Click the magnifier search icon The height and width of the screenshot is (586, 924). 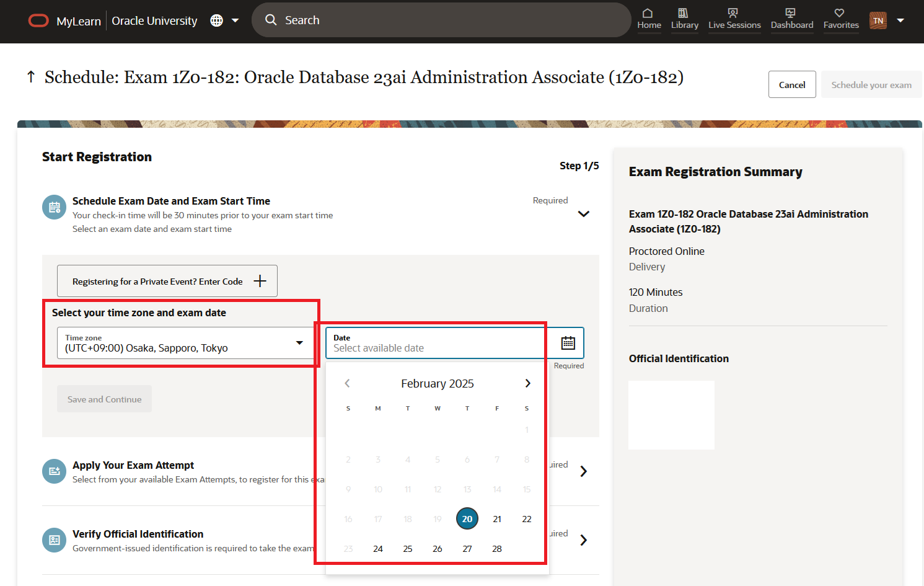click(271, 20)
